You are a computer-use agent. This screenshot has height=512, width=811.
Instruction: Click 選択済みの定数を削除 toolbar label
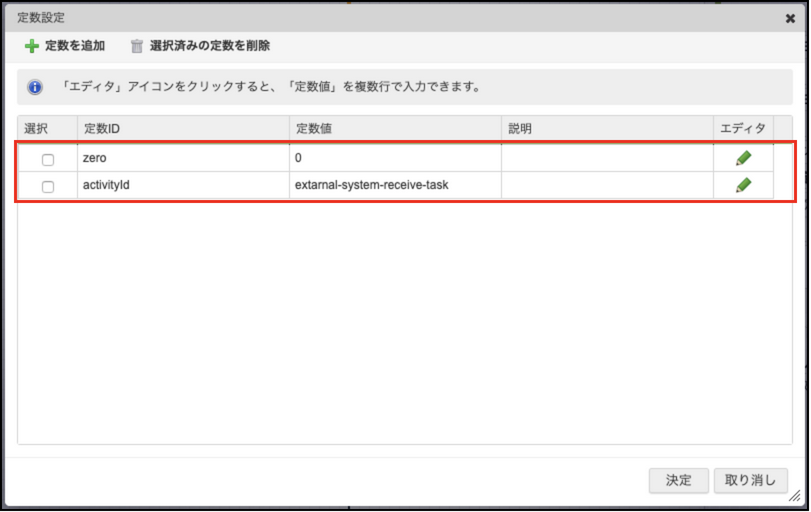[x=210, y=46]
